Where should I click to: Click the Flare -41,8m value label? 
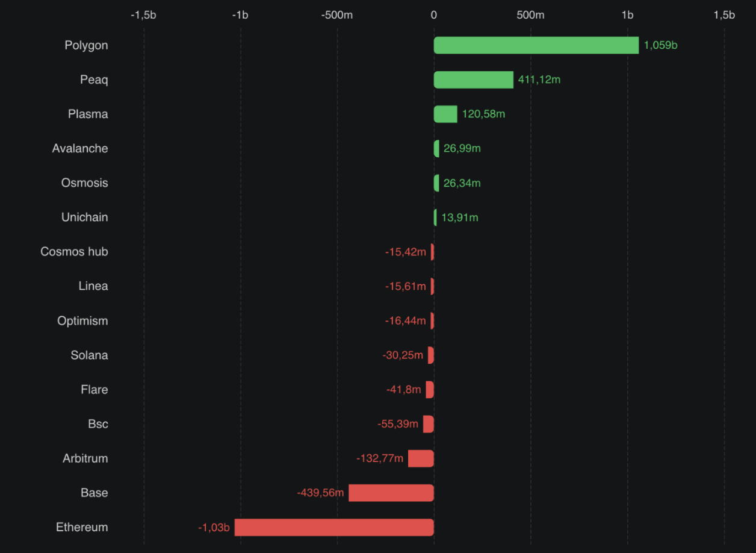coord(403,389)
